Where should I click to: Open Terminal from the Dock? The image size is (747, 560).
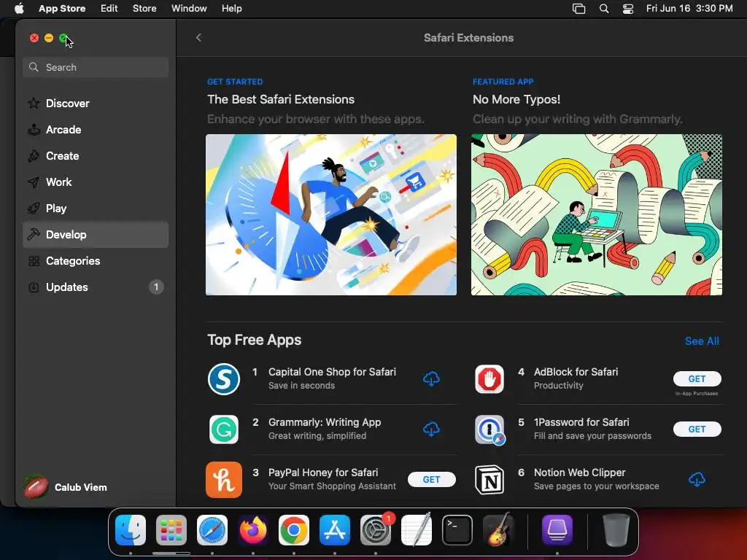coord(457,530)
